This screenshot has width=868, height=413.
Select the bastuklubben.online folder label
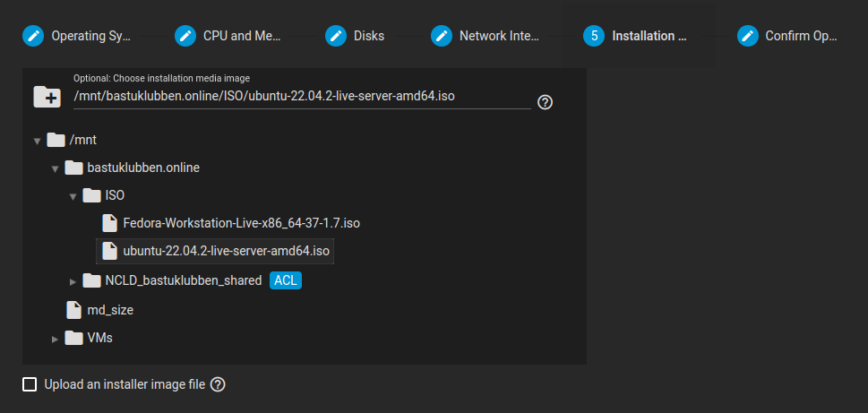[x=143, y=168]
